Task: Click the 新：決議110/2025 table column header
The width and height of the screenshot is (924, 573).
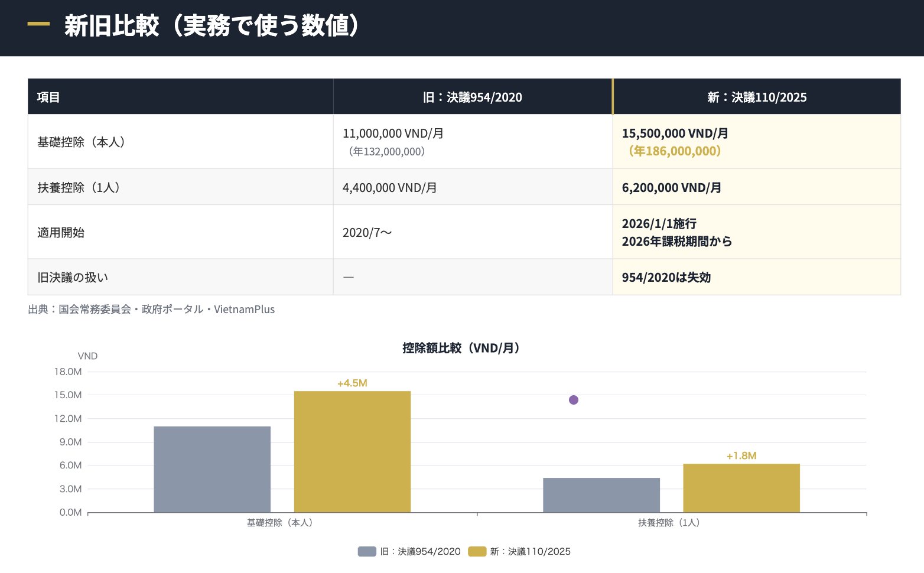Action: [x=757, y=97]
